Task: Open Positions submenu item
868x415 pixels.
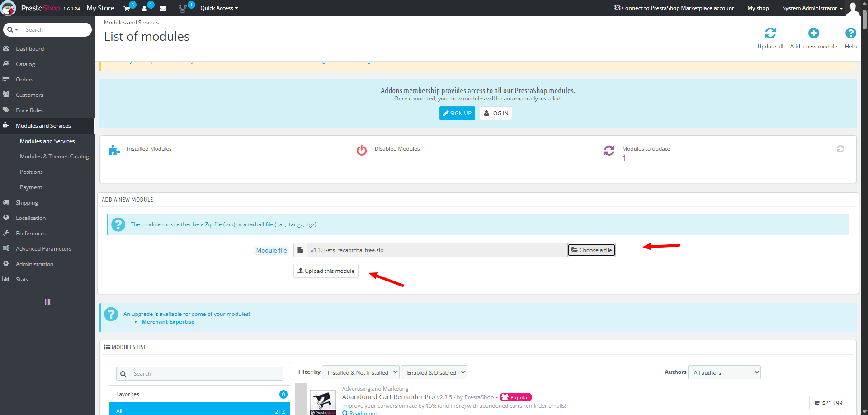Action: click(x=31, y=172)
